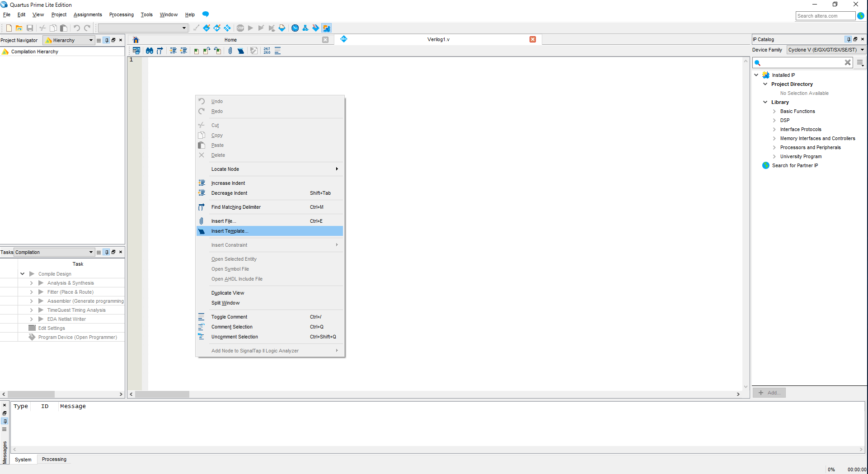
Task: Click the Stop Processing icon
Action: pyautogui.click(x=240, y=28)
